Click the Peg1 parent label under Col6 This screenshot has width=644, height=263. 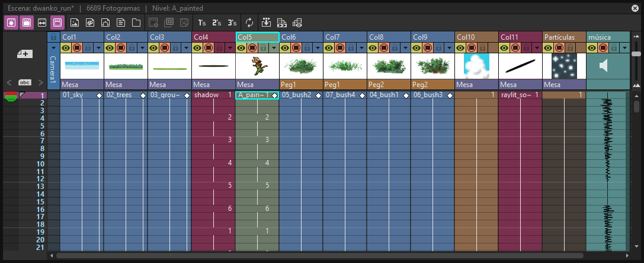tap(301, 85)
